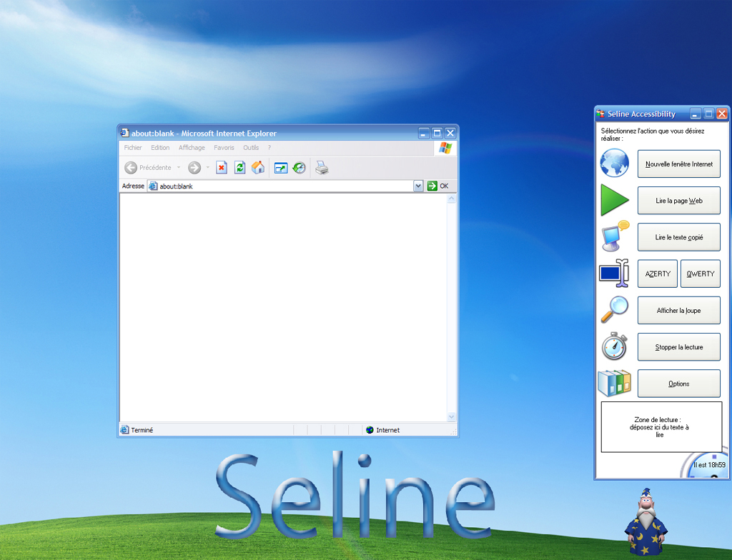Open the forward button history dropdown arrow
Image resolution: width=732 pixels, height=560 pixels.
(208, 168)
